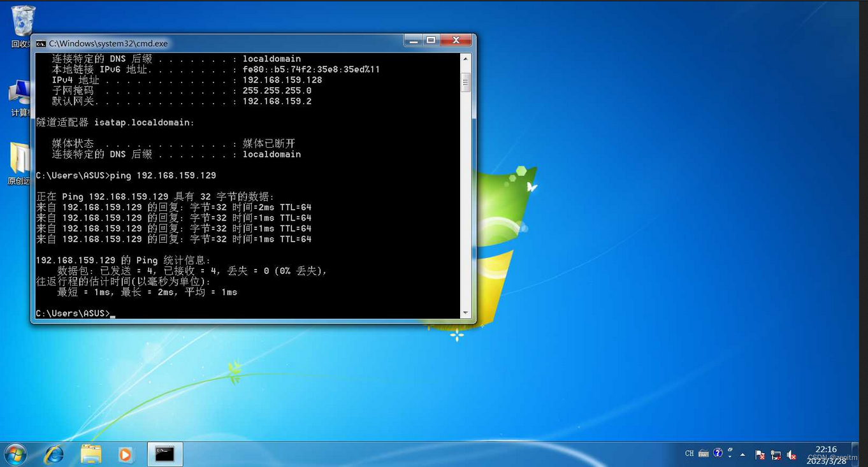Open the Action Center flag icon
The height and width of the screenshot is (467, 868).
[x=760, y=454]
